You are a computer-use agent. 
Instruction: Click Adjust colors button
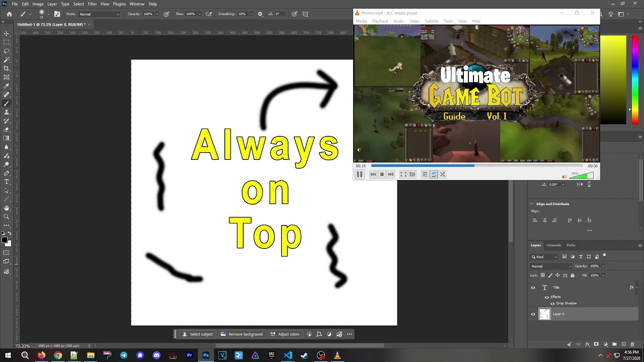point(285,334)
